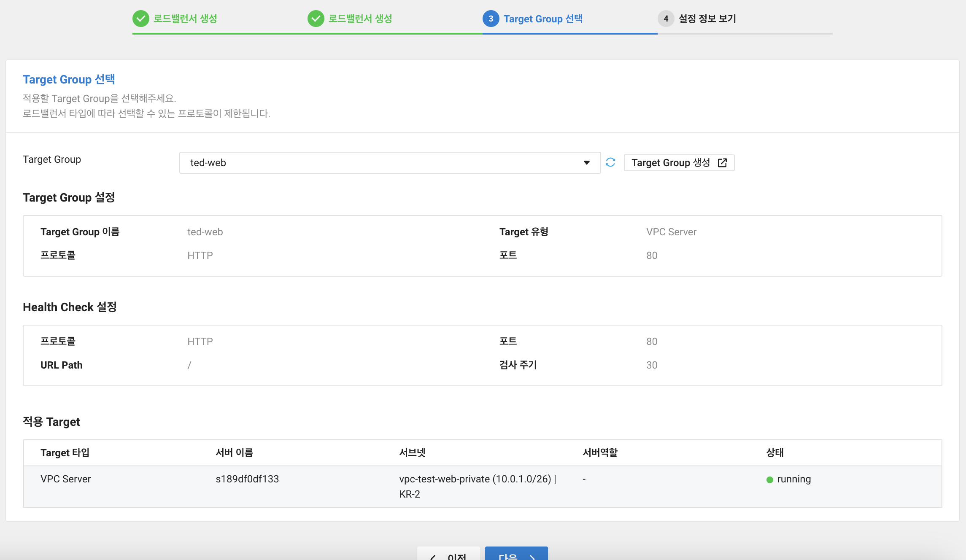Click the 서버 이름 column header
Image resolution: width=966 pixels, height=560 pixels.
(x=234, y=453)
